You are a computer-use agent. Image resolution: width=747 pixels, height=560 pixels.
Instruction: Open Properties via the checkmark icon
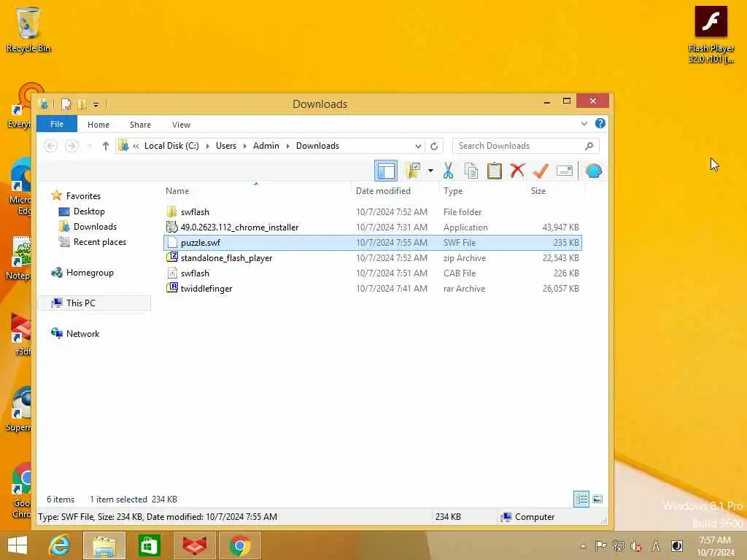[x=541, y=171]
